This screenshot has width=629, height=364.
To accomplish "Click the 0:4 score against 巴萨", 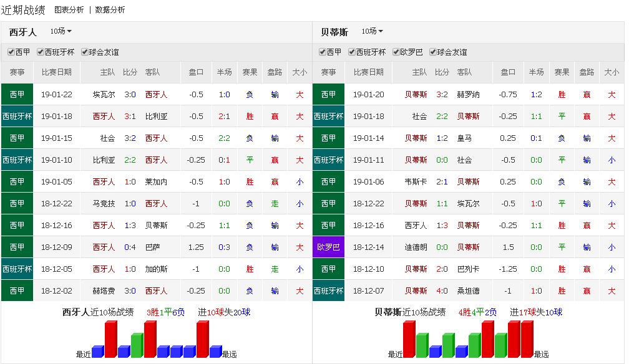I will point(130,247).
